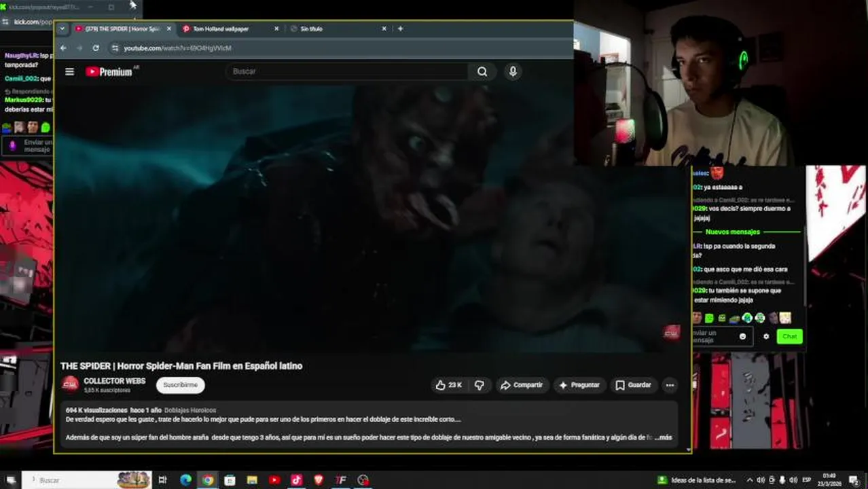The width and height of the screenshot is (868, 489).
Task: Go back in the Chrome browser
Action: [x=63, y=48]
